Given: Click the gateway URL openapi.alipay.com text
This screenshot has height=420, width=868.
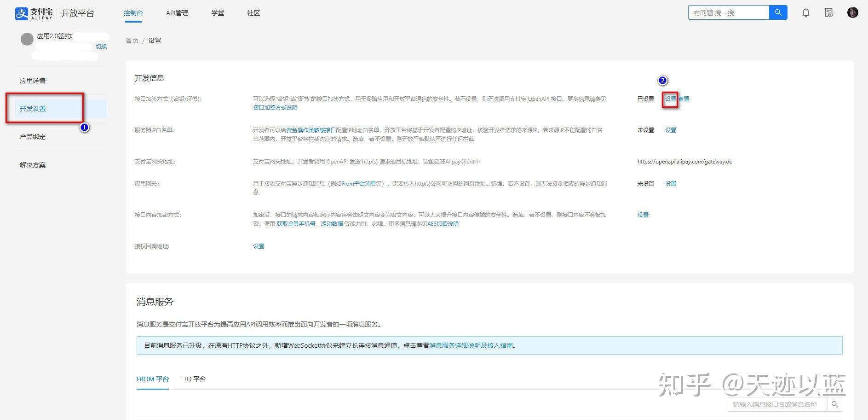Looking at the screenshot, I should 685,162.
